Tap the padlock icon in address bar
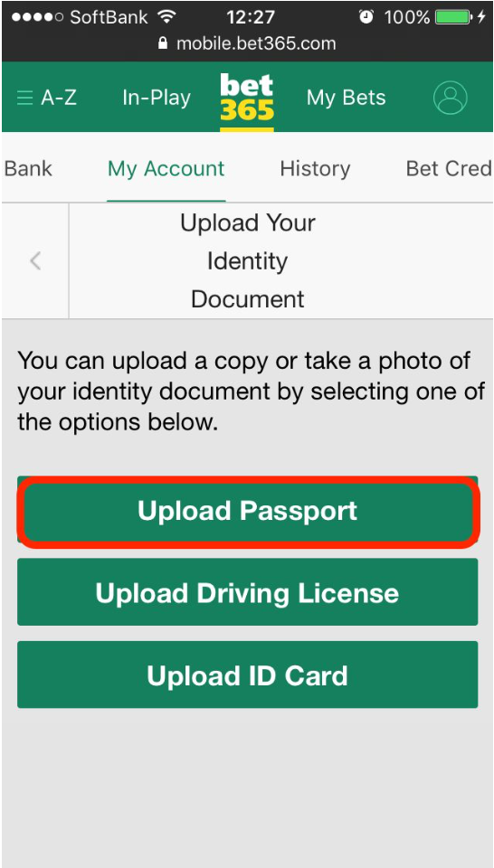 pyautogui.click(x=163, y=43)
